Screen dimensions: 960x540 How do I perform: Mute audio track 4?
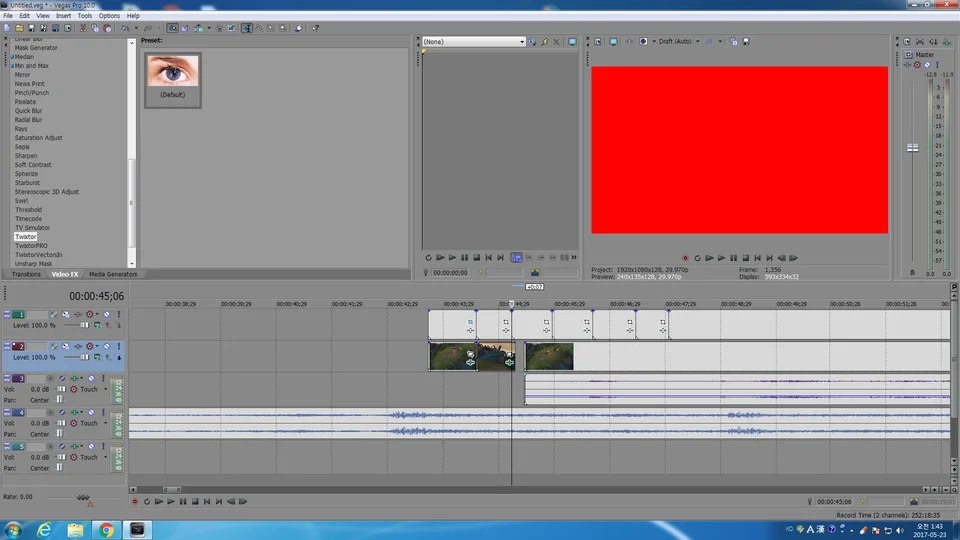[x=91, y=413]
